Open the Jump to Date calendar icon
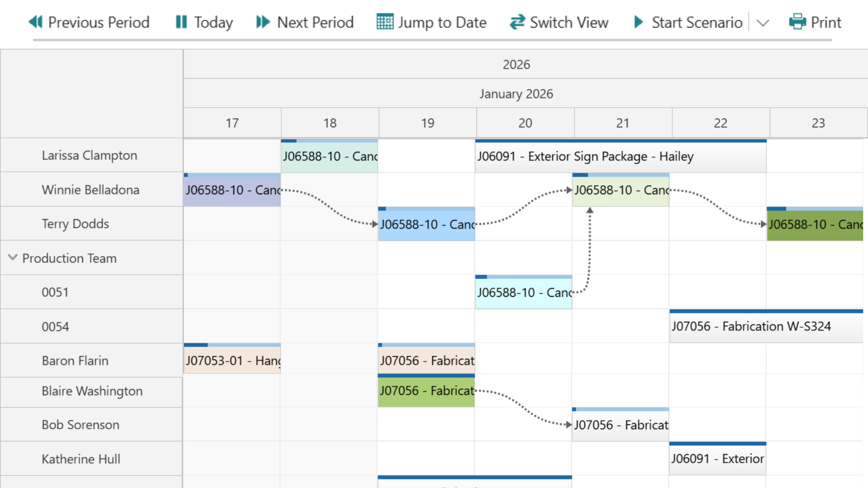868x488 pixels. pyautogui.click(x=385, y=22)
